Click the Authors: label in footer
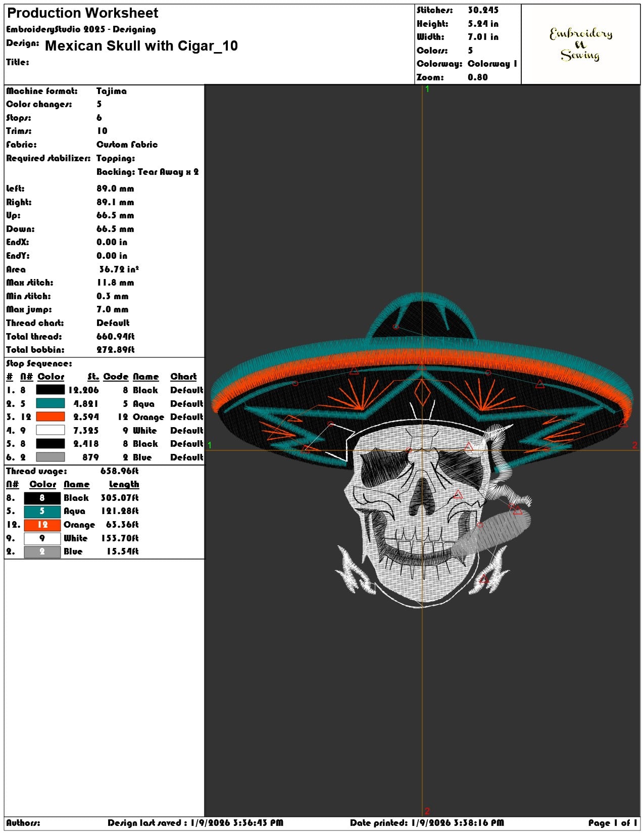Screen dimensions: 644x834 pyautogui.click(x=23, y=823)
